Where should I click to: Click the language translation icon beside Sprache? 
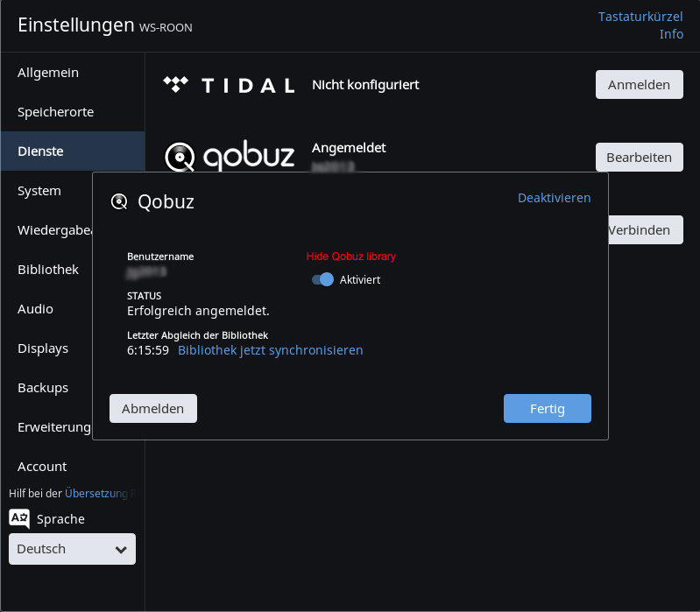point(19,518)
